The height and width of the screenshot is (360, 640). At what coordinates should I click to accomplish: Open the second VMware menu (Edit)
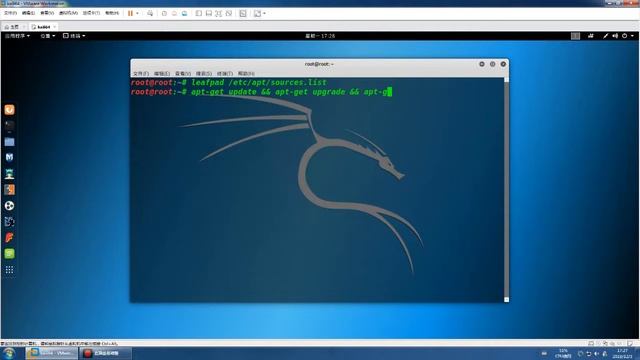28,13
